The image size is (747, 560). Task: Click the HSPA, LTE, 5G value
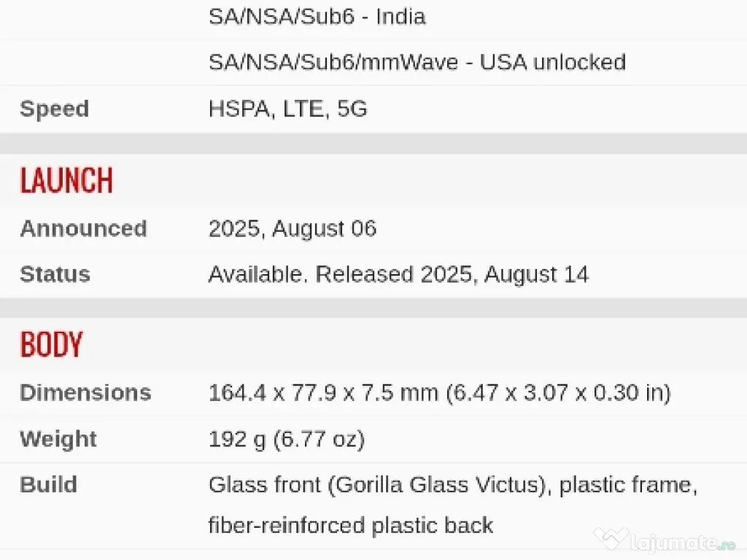coord(287,109)
